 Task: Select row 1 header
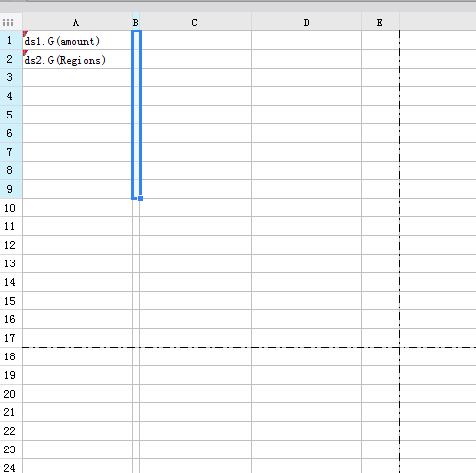point(11,40)
